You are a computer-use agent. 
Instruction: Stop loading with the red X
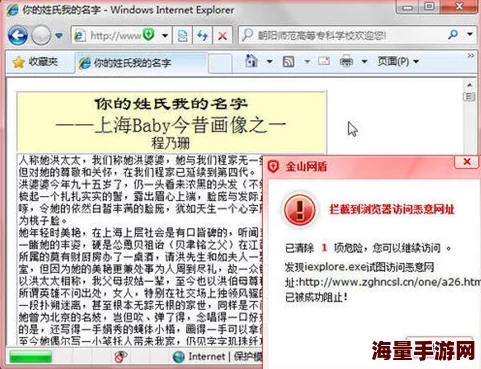tap(222, 35)
